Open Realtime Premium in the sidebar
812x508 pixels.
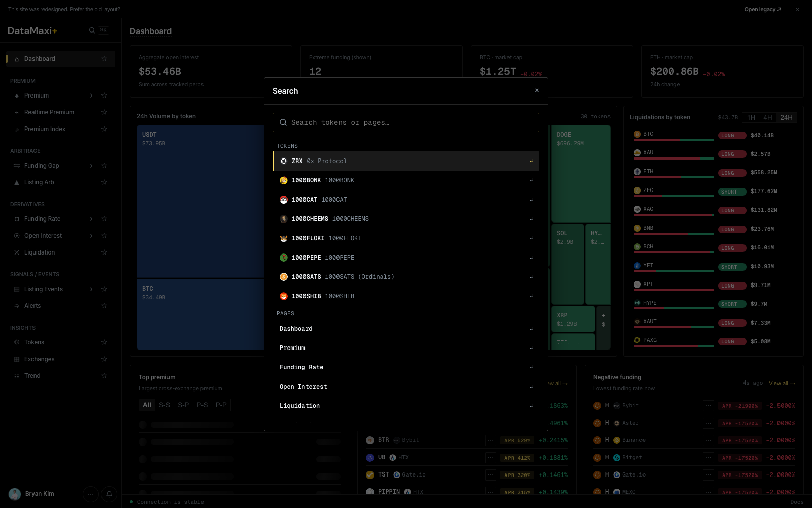(x=49, y=112)
